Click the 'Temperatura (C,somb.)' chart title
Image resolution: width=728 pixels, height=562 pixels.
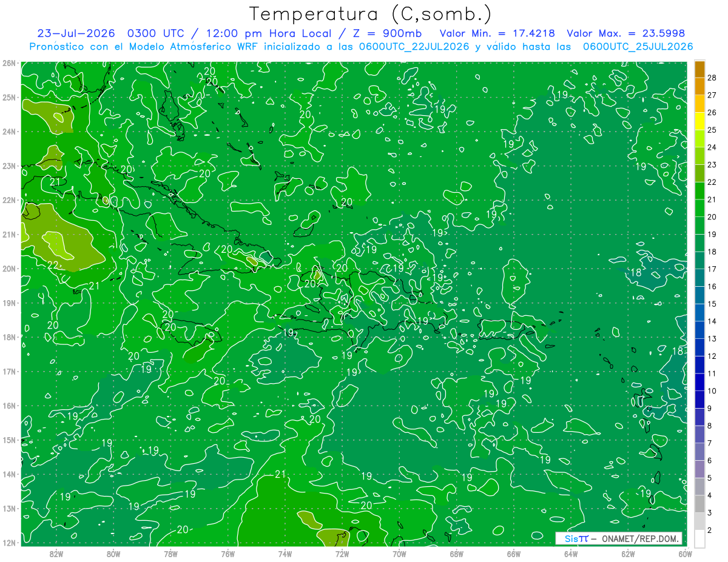point(370,15)
